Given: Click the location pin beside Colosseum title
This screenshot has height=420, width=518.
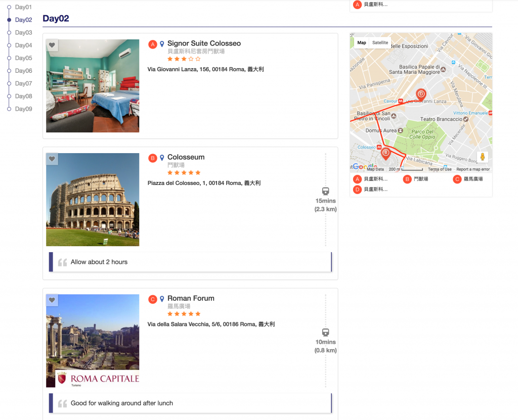Looking at the screenshot, I should 162,158.
